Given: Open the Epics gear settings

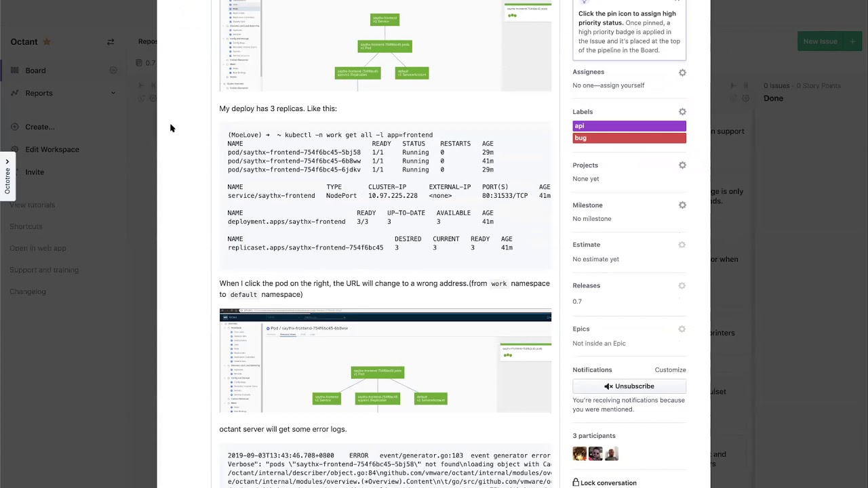Looking at the screenshot, I should click(682, 329).
